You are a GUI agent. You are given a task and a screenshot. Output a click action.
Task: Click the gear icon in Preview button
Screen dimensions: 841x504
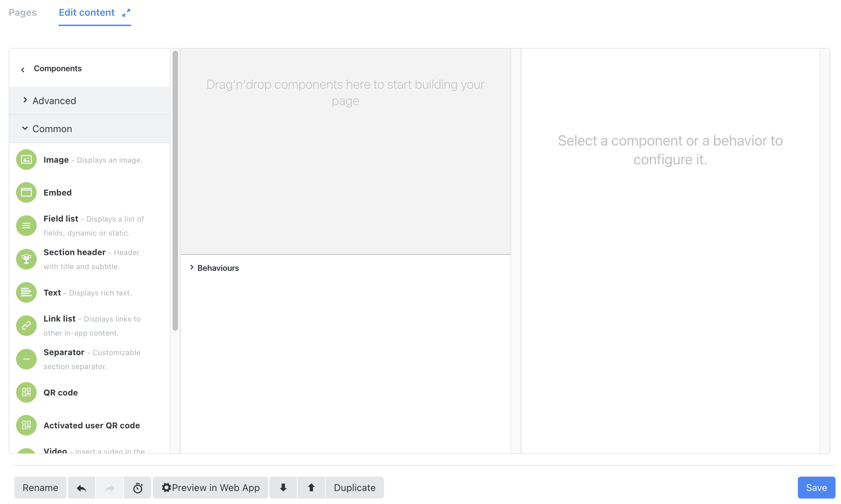point(166,488)
